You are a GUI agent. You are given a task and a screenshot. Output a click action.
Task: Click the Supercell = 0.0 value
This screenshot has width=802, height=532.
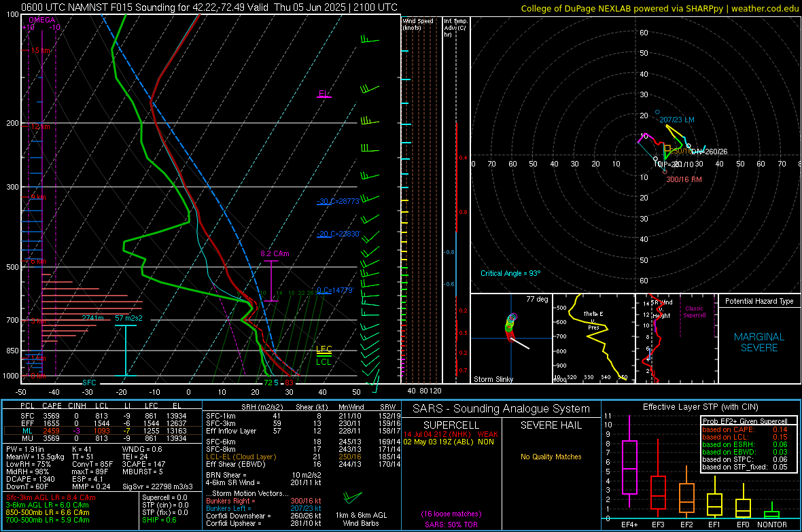[x=164, y=497]
